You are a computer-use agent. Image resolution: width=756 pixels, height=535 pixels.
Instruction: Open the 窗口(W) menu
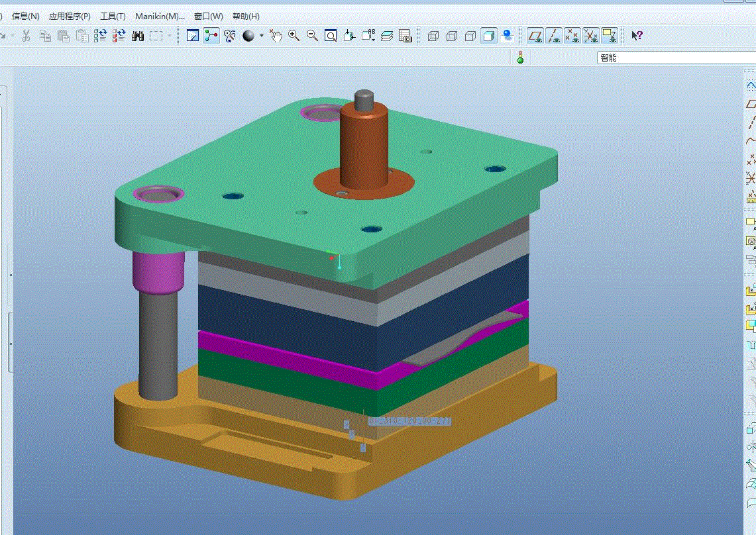[x=208, y=16]
